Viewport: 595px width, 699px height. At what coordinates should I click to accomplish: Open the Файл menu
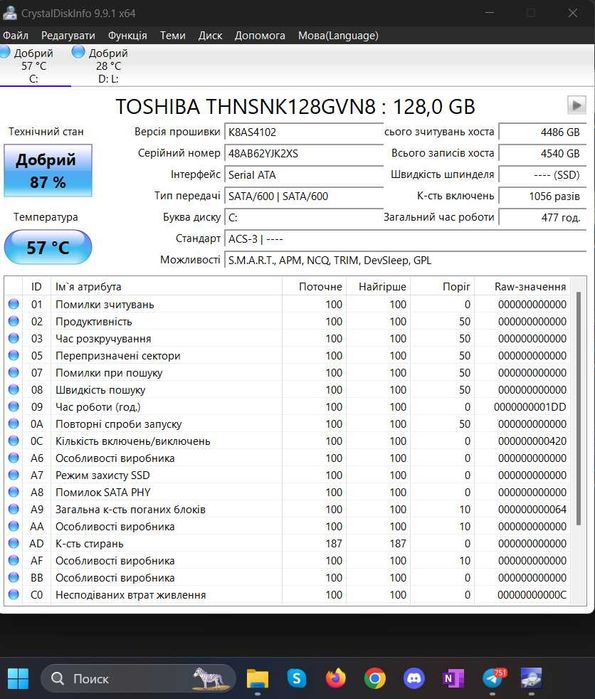pyautogui.click(x=16, y=35)
